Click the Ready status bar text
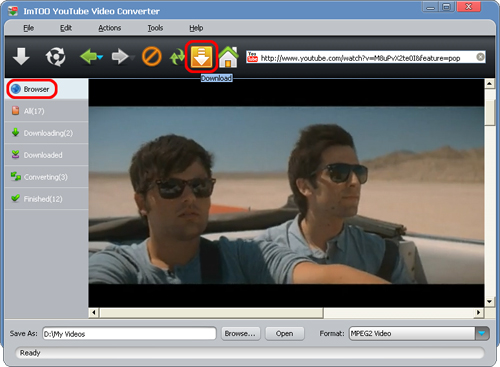The height and width of the screenshot is (367, 500). point(30,353)
